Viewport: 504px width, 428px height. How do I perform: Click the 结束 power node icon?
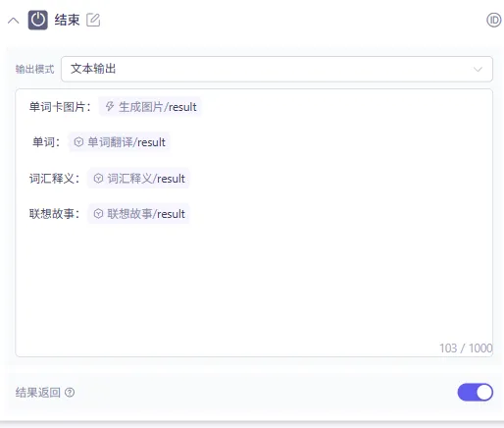click(x=38, y=20)
